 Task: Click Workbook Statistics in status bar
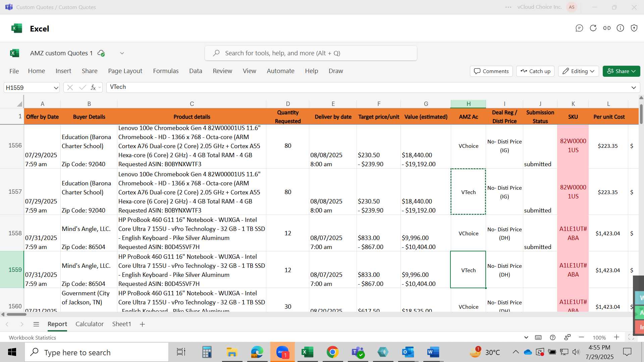click(x=33, y=338)
